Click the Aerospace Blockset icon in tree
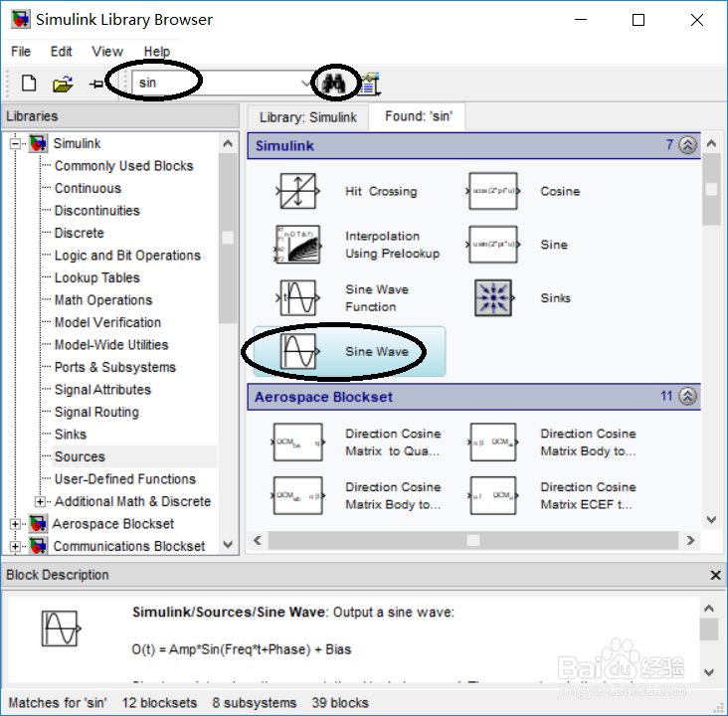Screen dimensions: 728x716 (x=38, y=524)
